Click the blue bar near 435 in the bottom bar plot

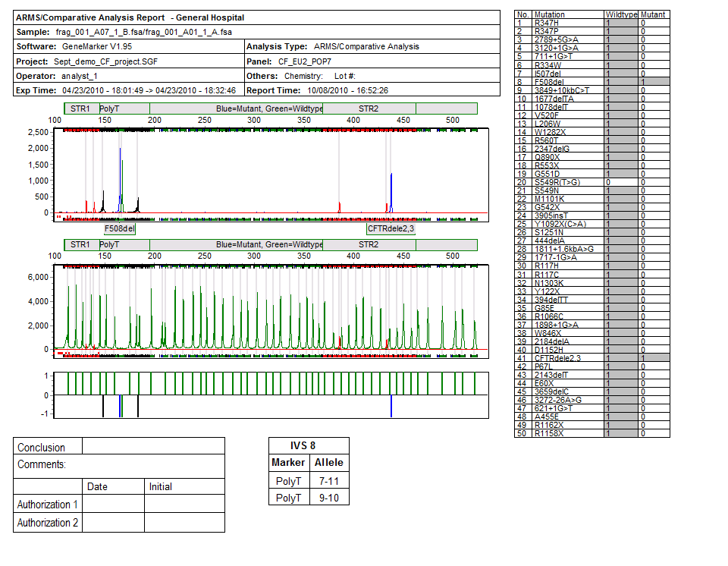tap(391, 406)
